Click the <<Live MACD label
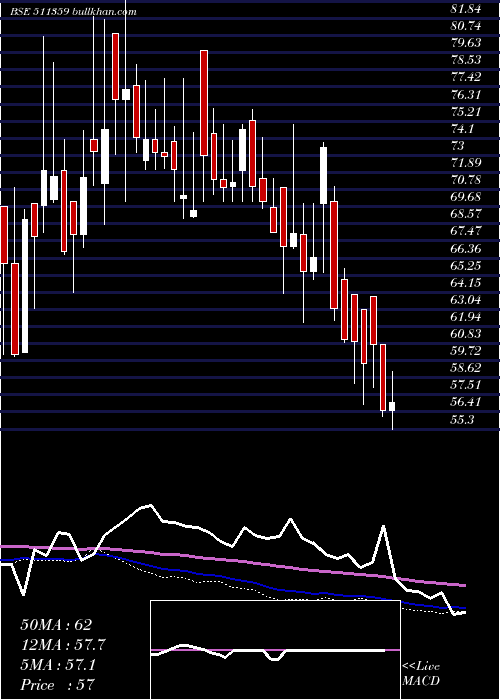This screenshot has width=500, height=700. (x=421, y=674)
